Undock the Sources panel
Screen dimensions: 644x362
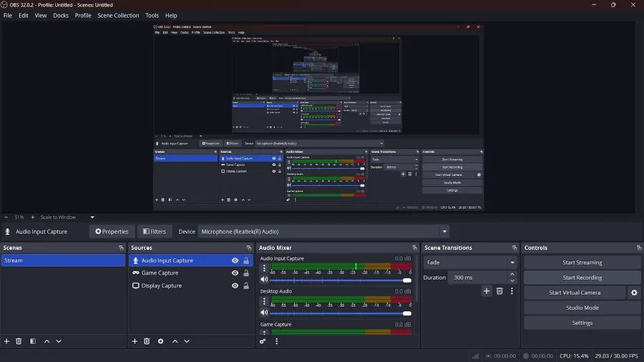tap(249, 248)
